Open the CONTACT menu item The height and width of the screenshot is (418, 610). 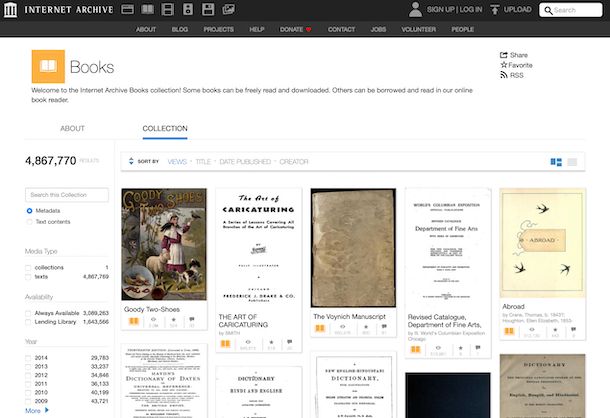pyautogui.click(x=342, y=29)
